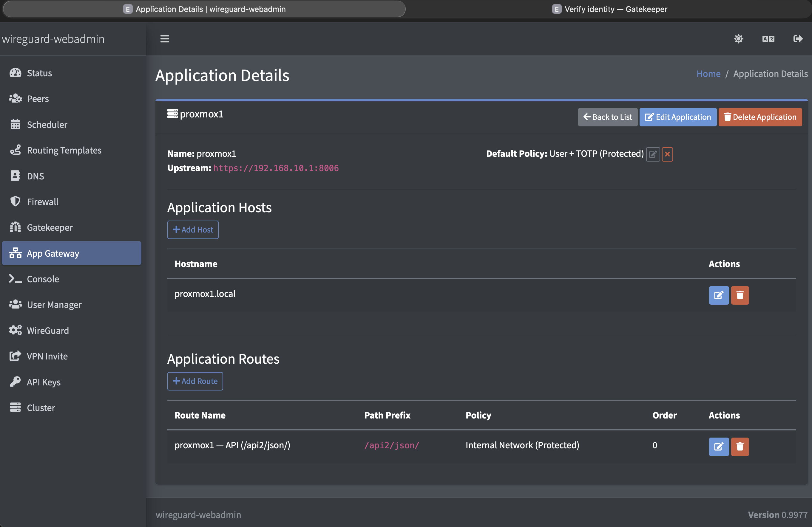This screenshot has height=527, width=812.
Task: Click the Delete Application button
Action: click(760, 117)
